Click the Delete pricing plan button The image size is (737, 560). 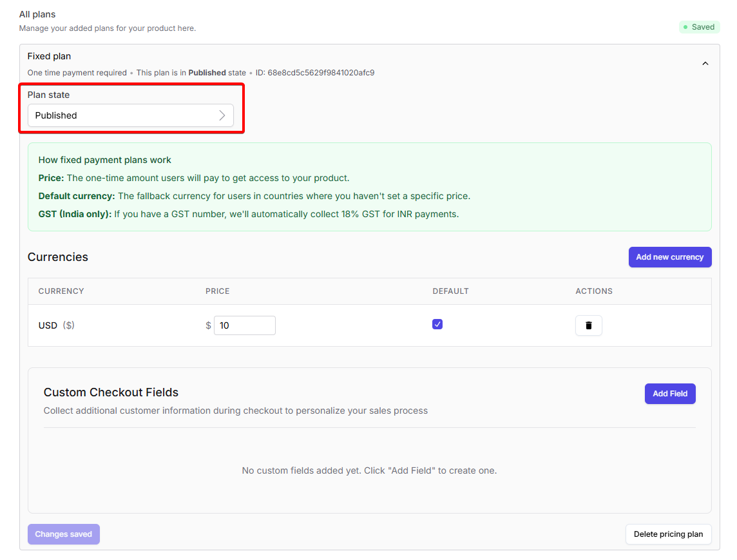[x=668, y=534]
